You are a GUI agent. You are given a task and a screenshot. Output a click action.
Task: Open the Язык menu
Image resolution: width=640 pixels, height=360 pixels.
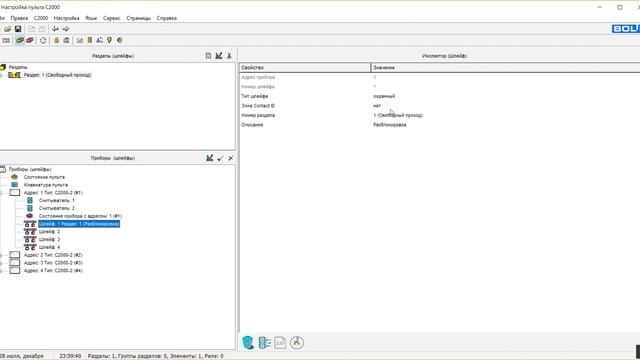tap(91, 18)
